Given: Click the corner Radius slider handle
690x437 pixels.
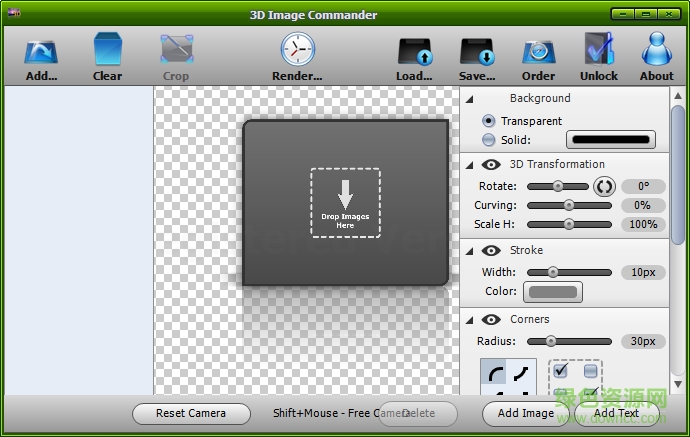Looking at the screenshot, I should click(x=551, y=341).
